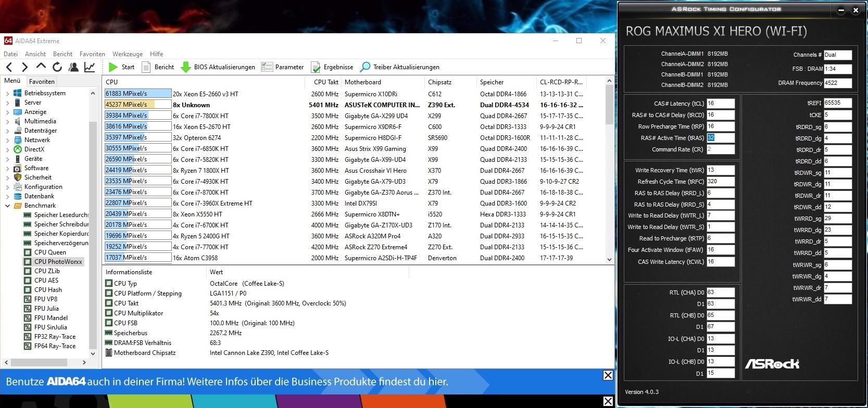Switch to the Favoriten sidebar tab
The height and width of the screenshot is (408, 868).
(x=42, y=81)
